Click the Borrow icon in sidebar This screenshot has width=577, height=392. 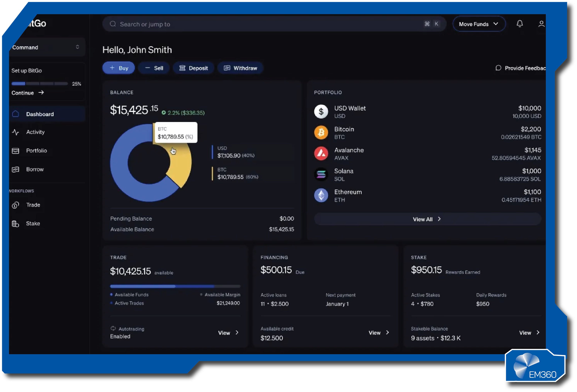tap(16, 169)
